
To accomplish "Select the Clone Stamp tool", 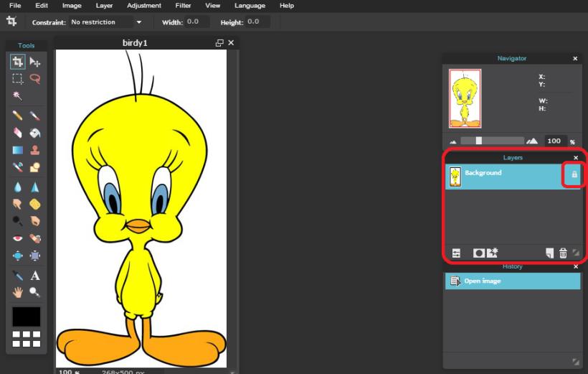I will pos(34,150).
